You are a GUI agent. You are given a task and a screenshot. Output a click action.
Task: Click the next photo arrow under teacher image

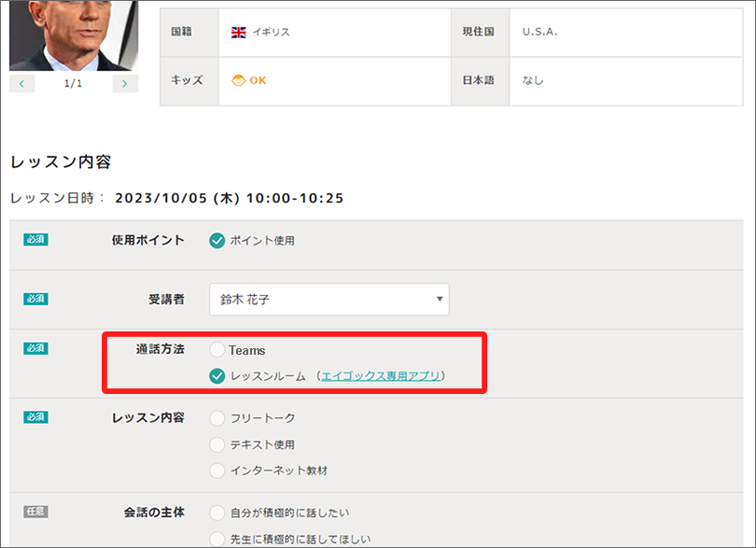point(125,84)
